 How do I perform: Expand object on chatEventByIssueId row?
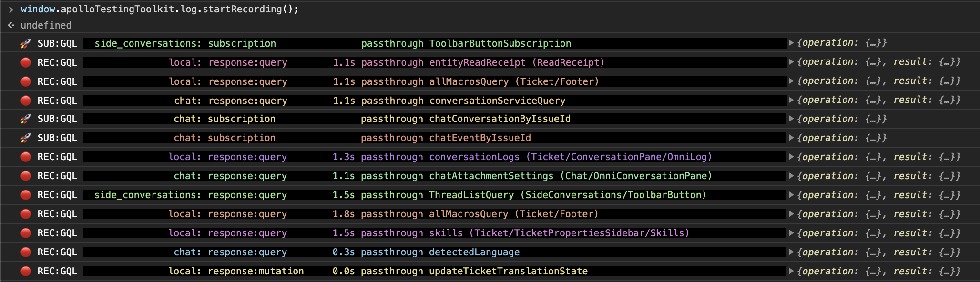click(791, 138)
